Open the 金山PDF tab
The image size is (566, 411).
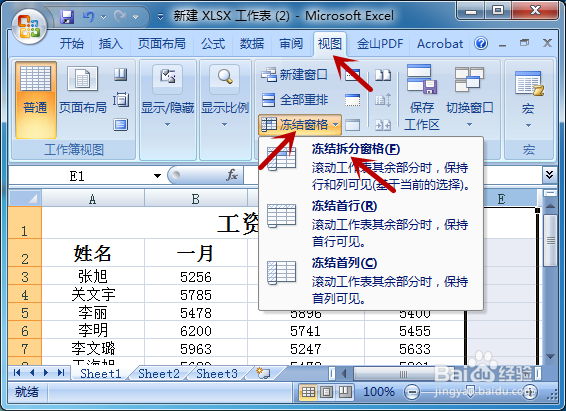(380, 44)
